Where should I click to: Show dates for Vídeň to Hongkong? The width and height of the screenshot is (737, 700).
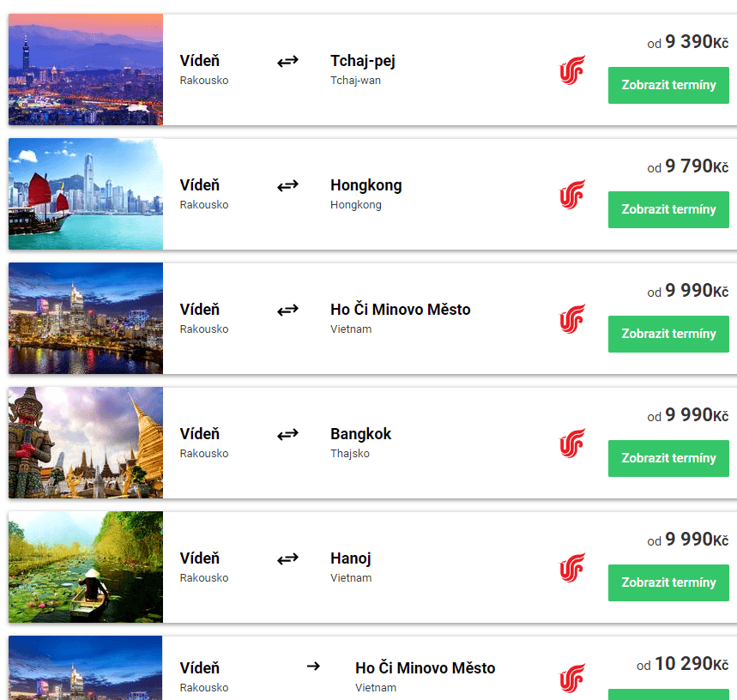point(668,209)
